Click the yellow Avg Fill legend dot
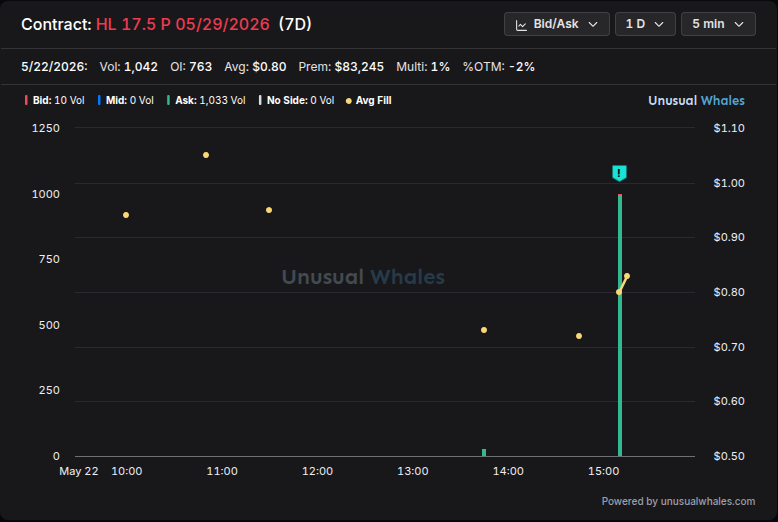Viewport: 778px width, 522px height. (x=349, y=101)
